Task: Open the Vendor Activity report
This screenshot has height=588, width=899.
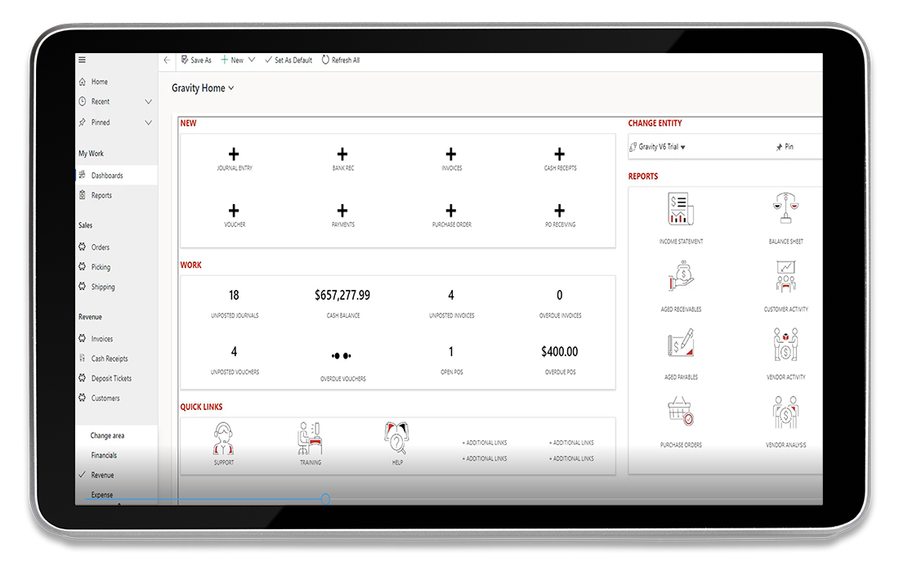Action: (x=785, y=354)
